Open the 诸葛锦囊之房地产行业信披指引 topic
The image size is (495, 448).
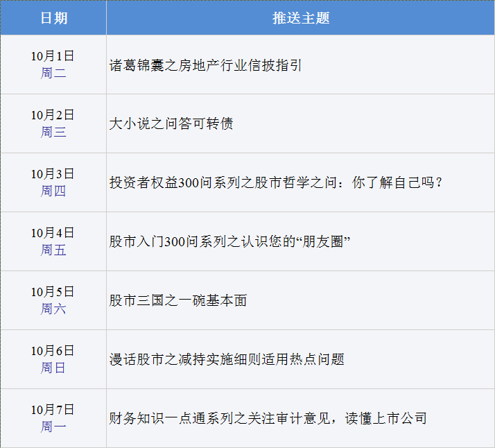206,65
